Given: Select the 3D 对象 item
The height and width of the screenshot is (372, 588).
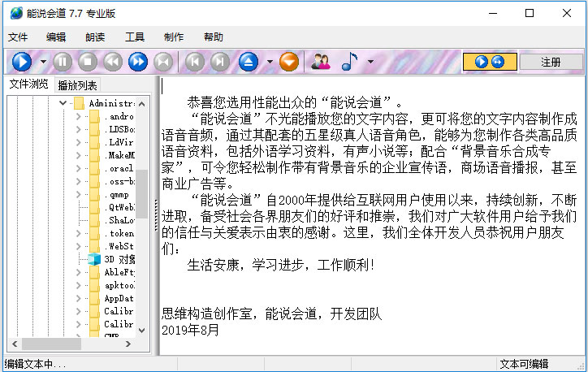Looking at the screenshot, I should point(119,259).
